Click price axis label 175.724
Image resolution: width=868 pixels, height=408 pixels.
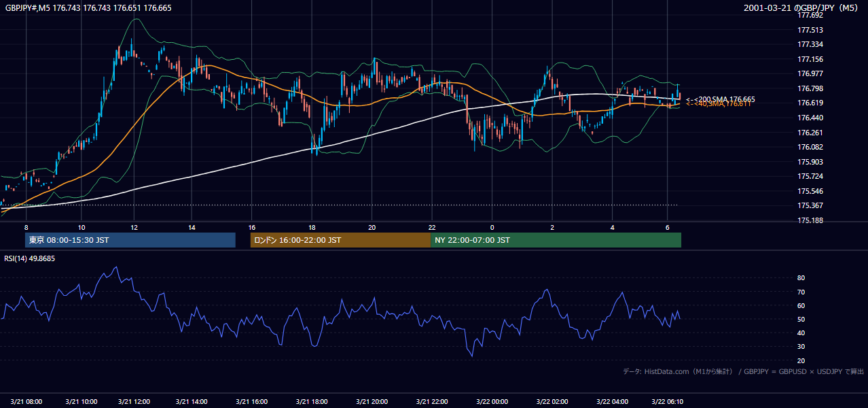[x=810, y=177]
